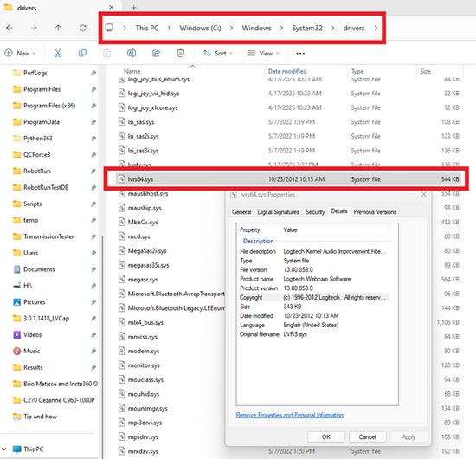
Task: Select MbbCx.sys file
Action: click(x=143, y=222)
